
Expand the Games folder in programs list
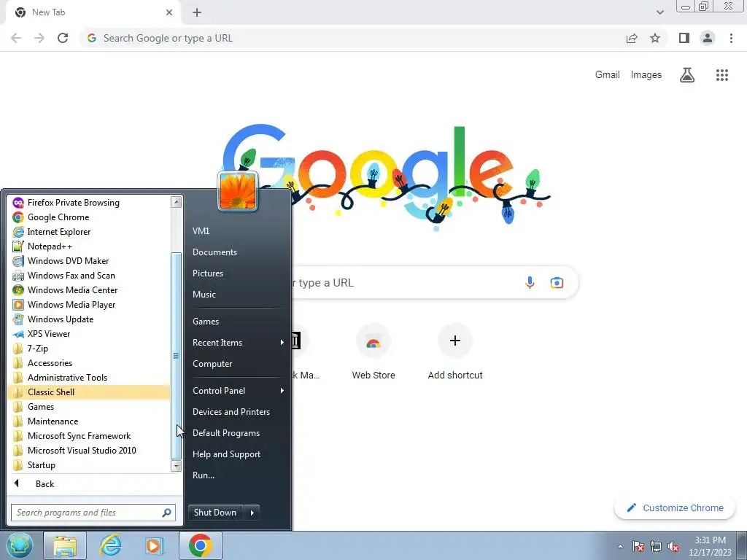(88, 407)
